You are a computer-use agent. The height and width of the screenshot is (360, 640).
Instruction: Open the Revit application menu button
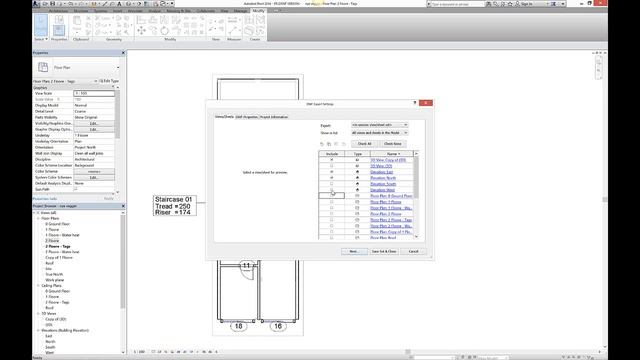(x=36, y=4)
